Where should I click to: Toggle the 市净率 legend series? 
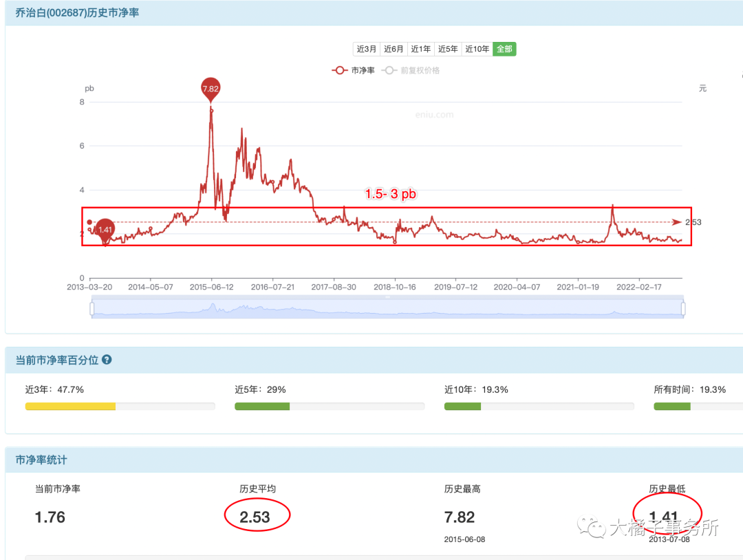353,70
